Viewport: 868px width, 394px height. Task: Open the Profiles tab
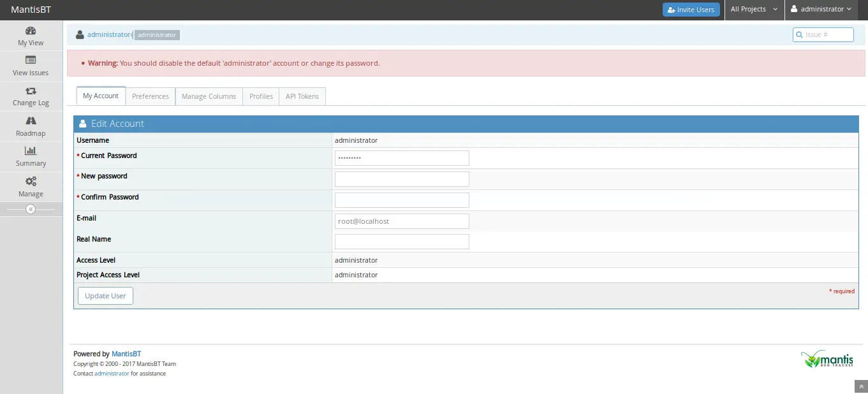[261, 96]
